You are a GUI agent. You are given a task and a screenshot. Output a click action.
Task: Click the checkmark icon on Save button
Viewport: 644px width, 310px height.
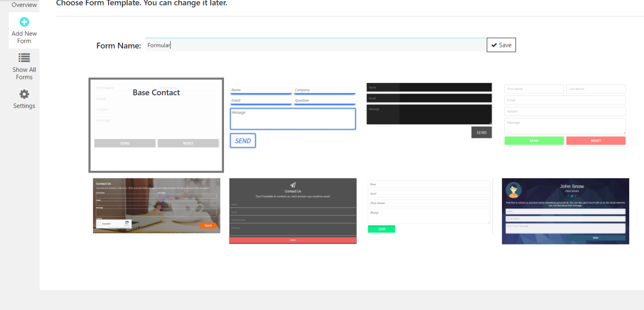494,45
